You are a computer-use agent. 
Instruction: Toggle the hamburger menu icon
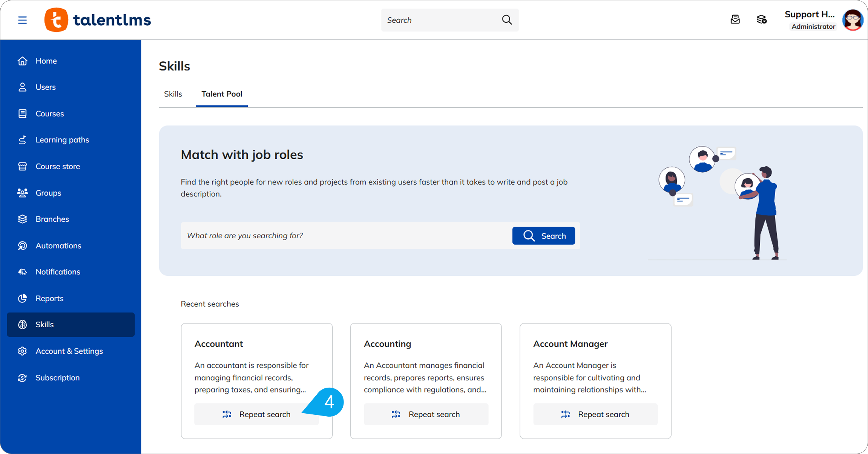(x=22, y=20)
